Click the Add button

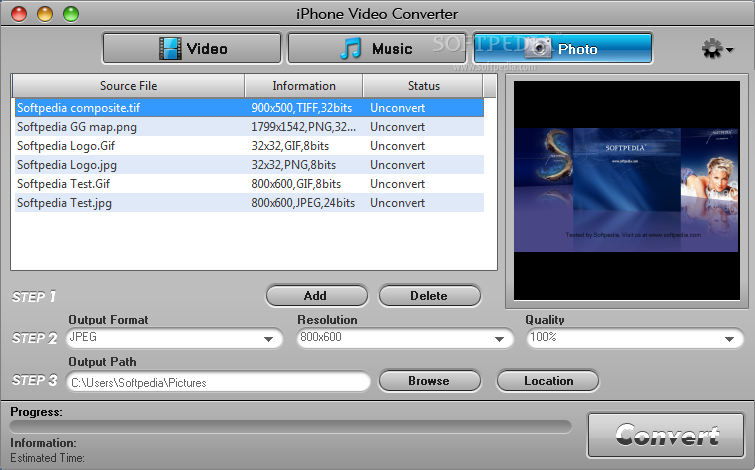coord(316,296)
